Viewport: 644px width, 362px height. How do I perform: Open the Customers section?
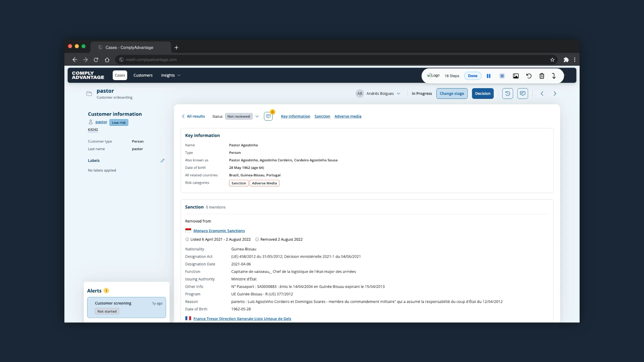[143, 75]
